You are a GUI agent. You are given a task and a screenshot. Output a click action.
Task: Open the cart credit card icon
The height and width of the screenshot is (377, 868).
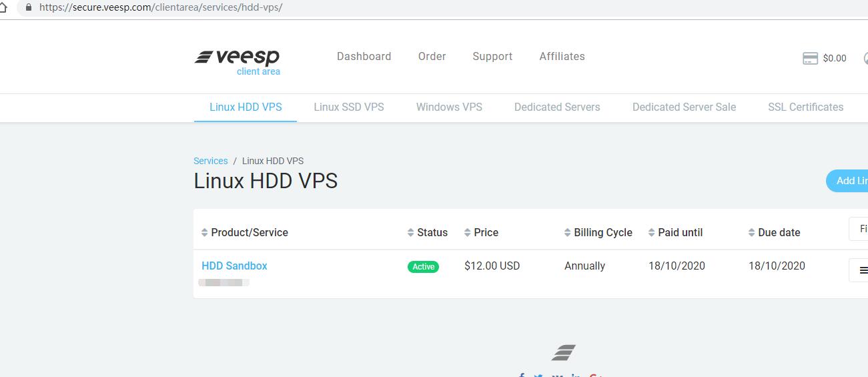pos(810,58)
